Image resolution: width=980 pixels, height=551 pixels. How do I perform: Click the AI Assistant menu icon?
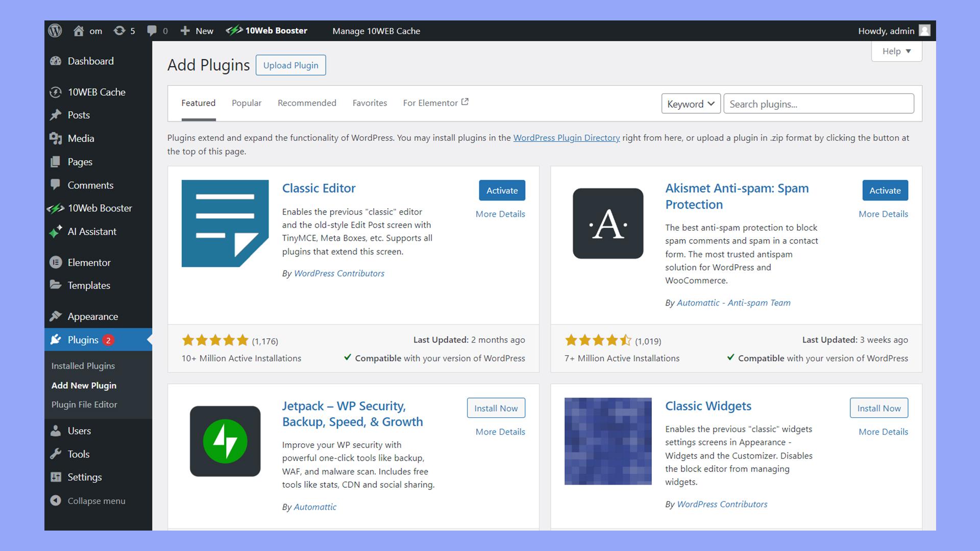55,232
